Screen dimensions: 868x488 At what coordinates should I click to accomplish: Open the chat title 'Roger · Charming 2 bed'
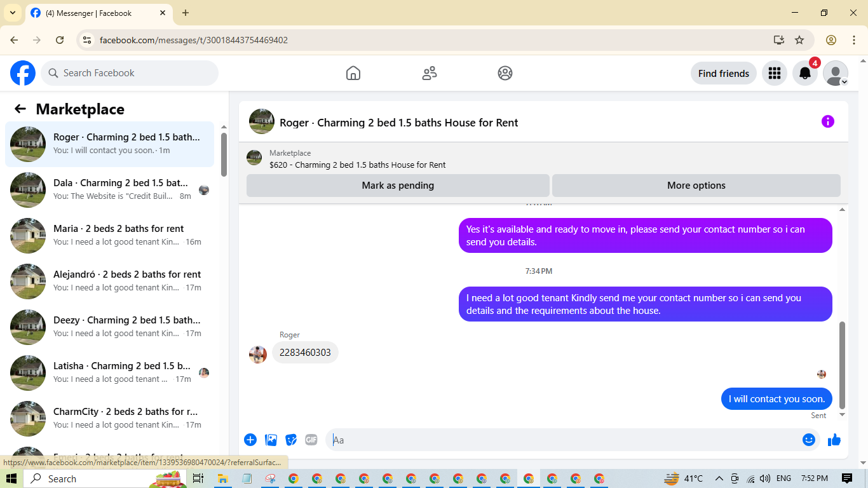point(399,123)
